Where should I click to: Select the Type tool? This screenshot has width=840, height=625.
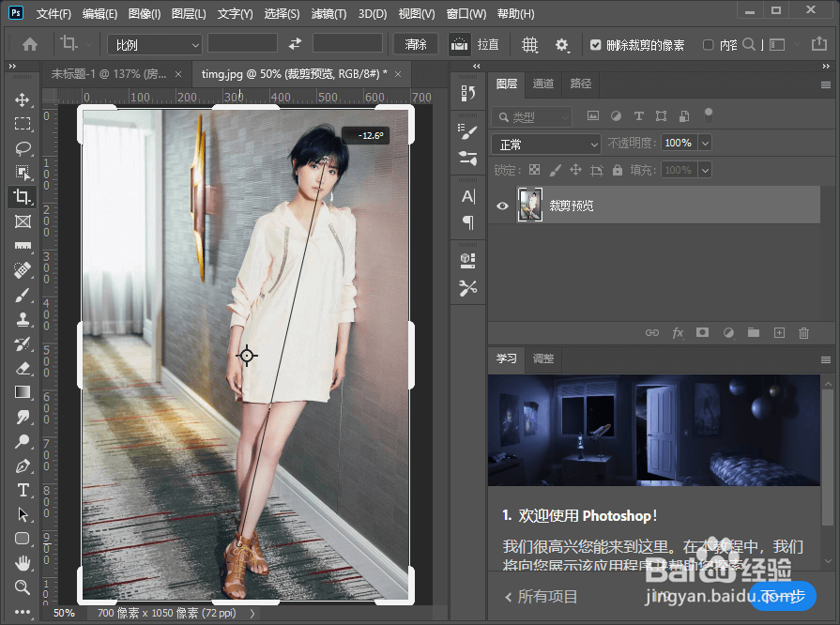click(22, 490)
